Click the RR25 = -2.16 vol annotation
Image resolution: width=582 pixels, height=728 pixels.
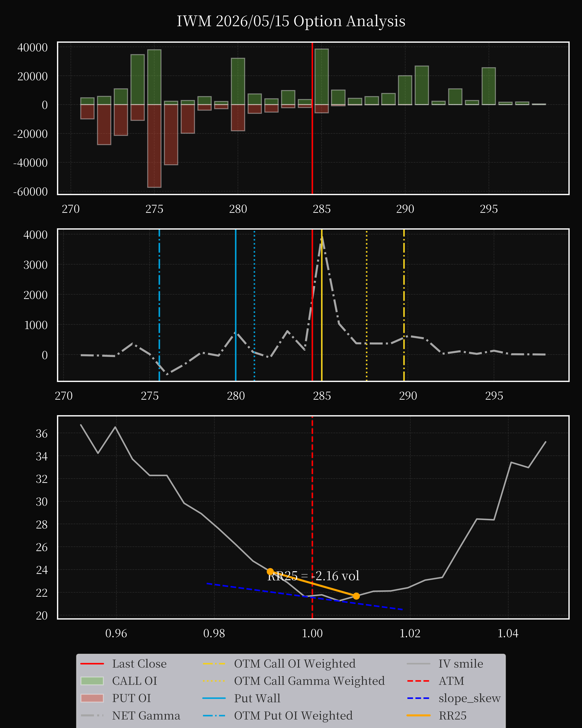(314, 576)
